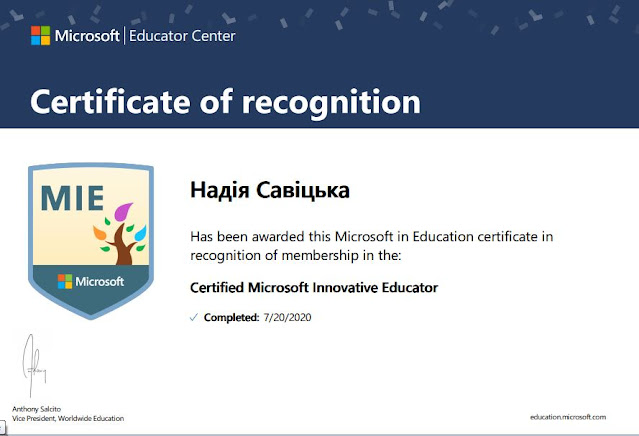Click 'Vice President, Worldwide Education' text
The image size is (639, 436).
(x=68, y=418)
